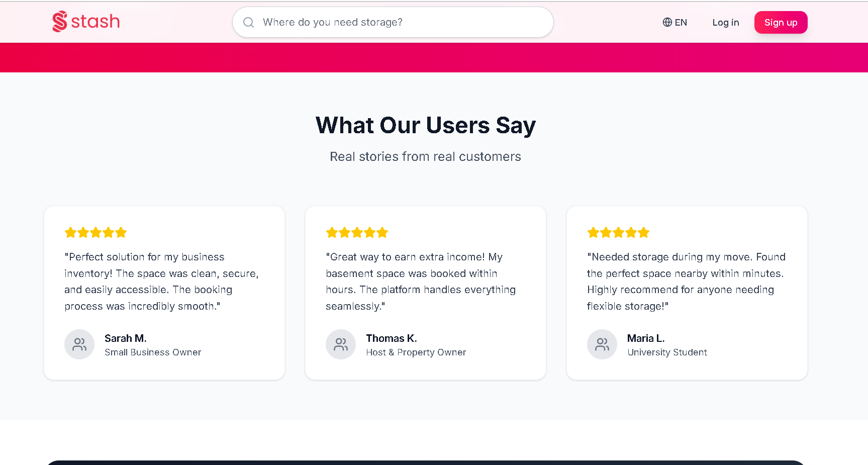Click the search magnifier icon
The image size is (868, 465).
(x=248, y=22)
